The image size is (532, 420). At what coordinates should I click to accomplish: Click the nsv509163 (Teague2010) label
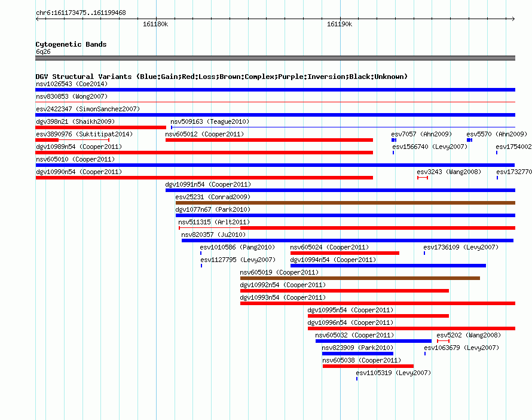point(210,121)
